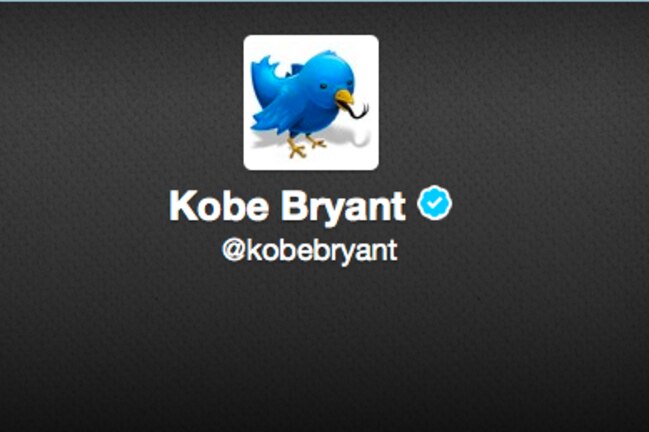Click the black squiggle hanging from beak
This screenshot has height=432, width=649.
(357, 110)
